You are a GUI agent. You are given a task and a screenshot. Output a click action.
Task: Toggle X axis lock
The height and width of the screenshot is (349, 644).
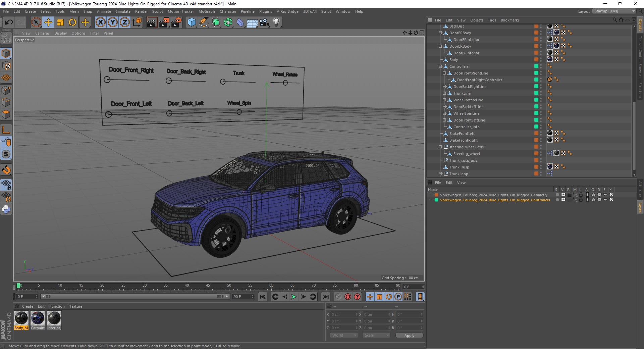pyautogui.click(x=100, y=22)
